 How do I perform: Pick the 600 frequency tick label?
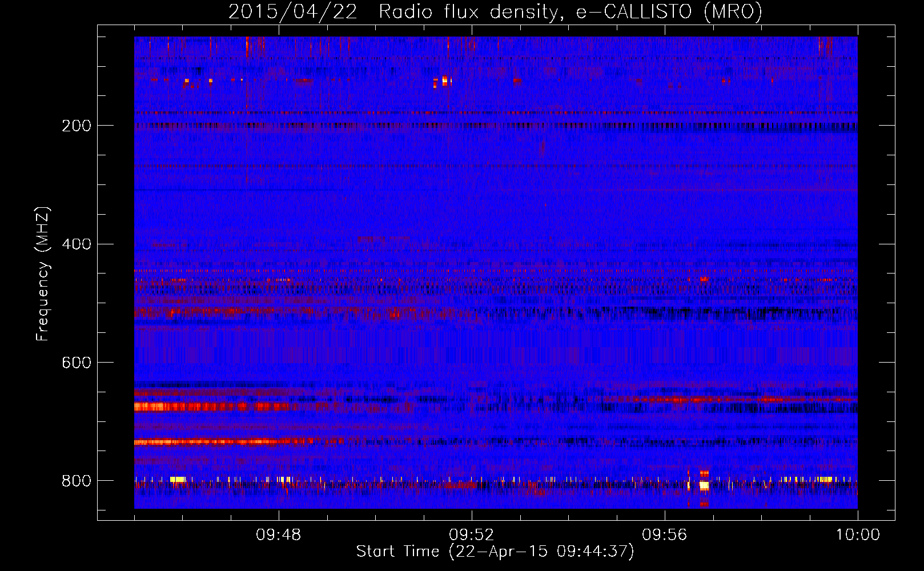[77, 363]
